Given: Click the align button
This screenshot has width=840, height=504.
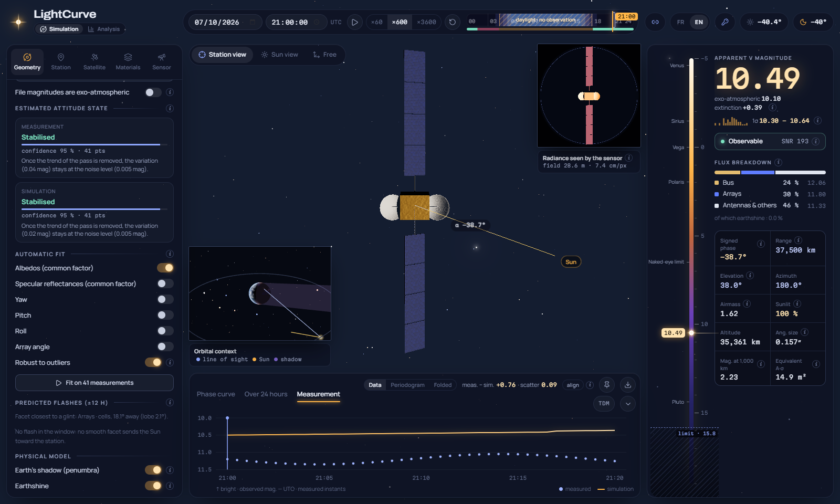Looking at the screenshot, I should tap(573, 385).
